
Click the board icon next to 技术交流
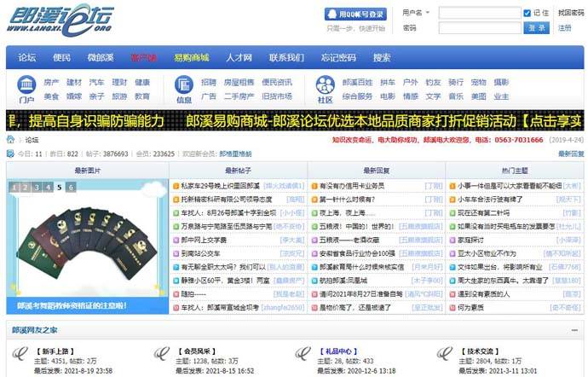(x=445, y=353)
